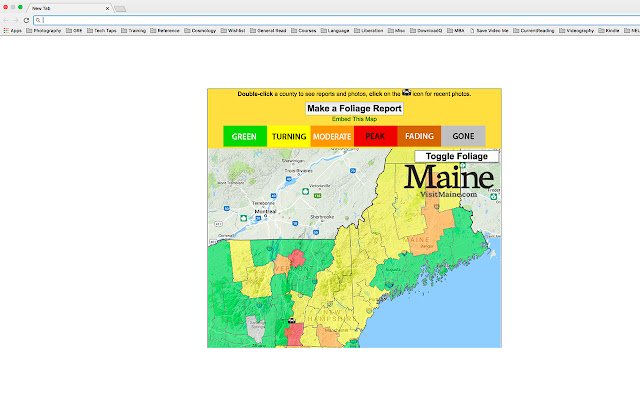Click the camera icon in the instructions line
This screenshot has width=640, height=400.
tap(407, 93)
